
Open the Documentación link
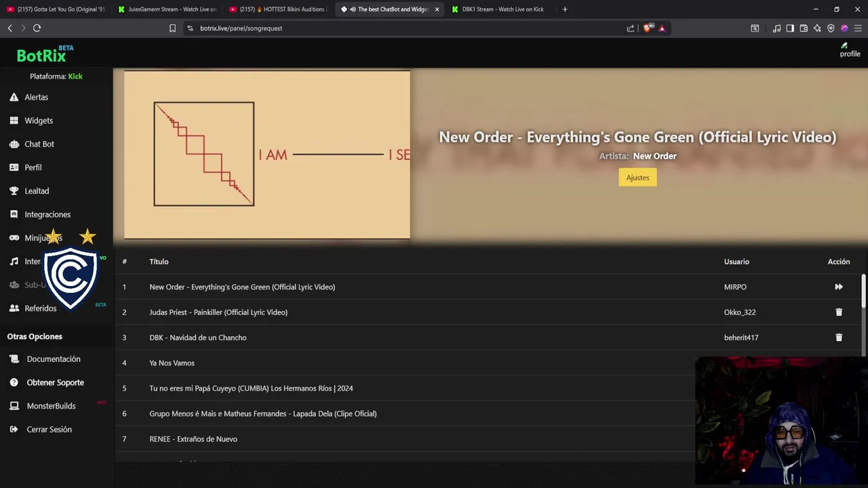pos(54,359)
